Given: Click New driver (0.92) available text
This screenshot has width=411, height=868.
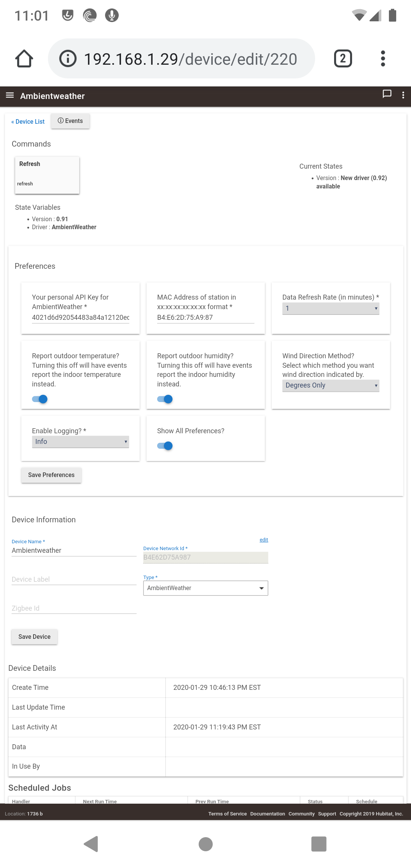Looking at the screenshot, I should click(x=352, y=182).
